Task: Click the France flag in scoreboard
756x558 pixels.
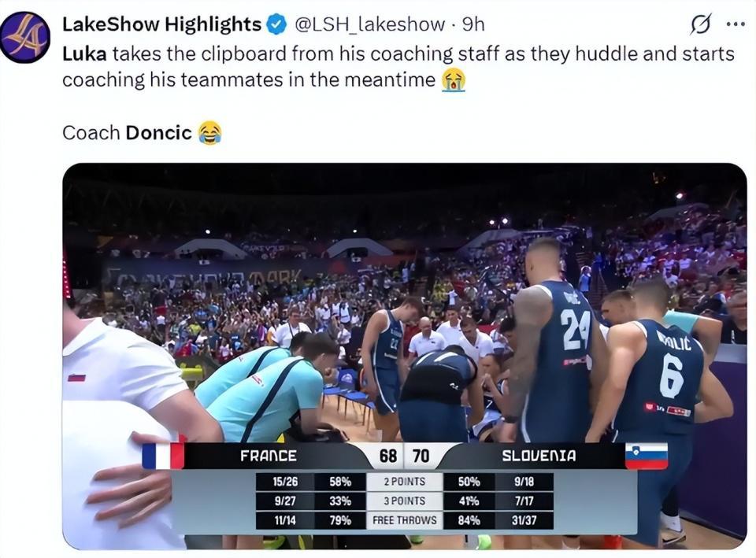Action: pos(164,456)
